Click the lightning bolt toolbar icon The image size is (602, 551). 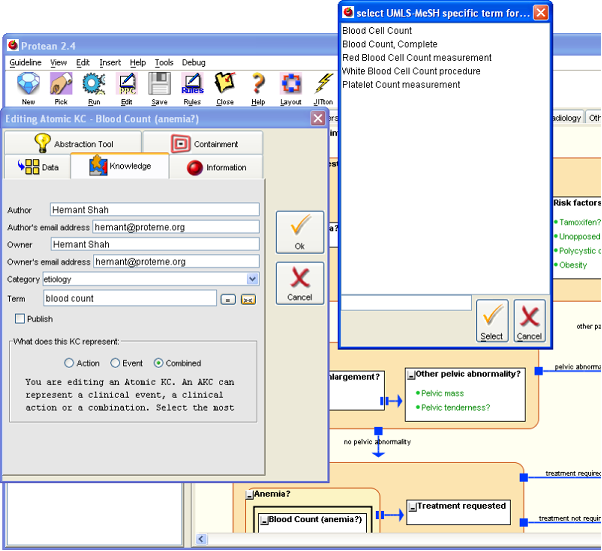(324, 84)
